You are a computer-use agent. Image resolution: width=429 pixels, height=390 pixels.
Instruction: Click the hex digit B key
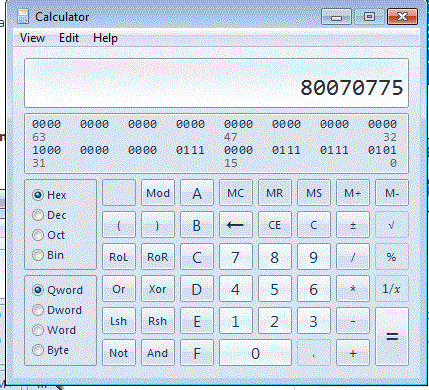[x=197, y=225]
